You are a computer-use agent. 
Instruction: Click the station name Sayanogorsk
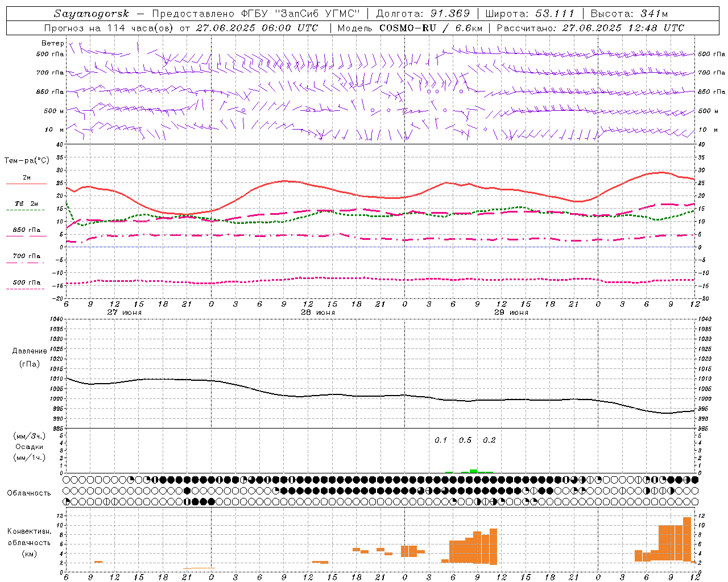click(x=92, y=14)
